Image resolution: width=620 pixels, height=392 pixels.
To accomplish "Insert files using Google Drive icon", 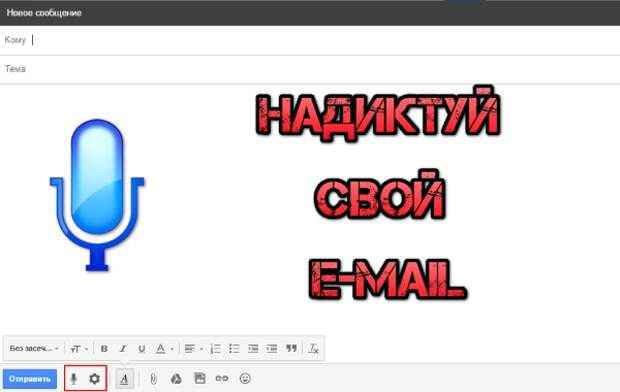I will click(x=176, y=379).
